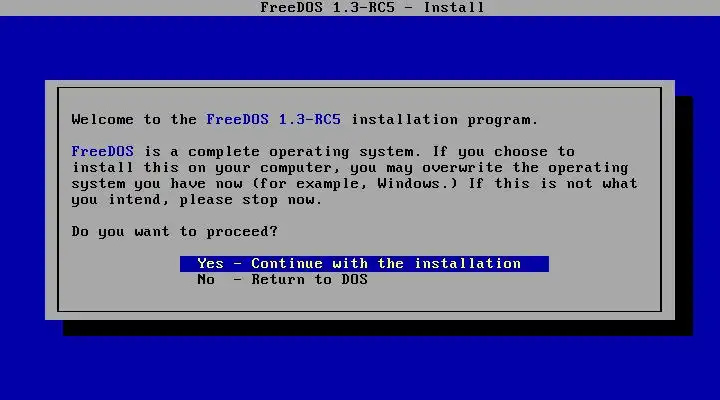Click the word "No" below the highlighted option
This screenshot has width=720, height=400.
pyautogui.click(x=206, y=280)
